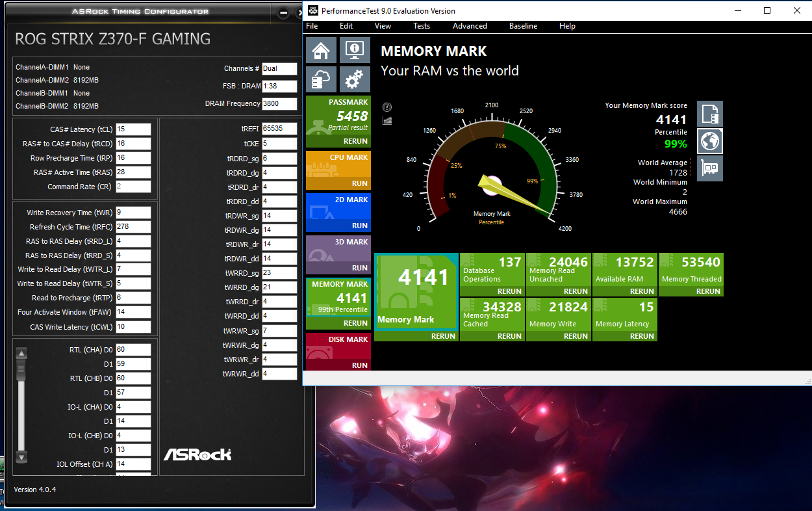Click the RTL (CHA) D0 field
812x511 pixels.
pos(133,350)
